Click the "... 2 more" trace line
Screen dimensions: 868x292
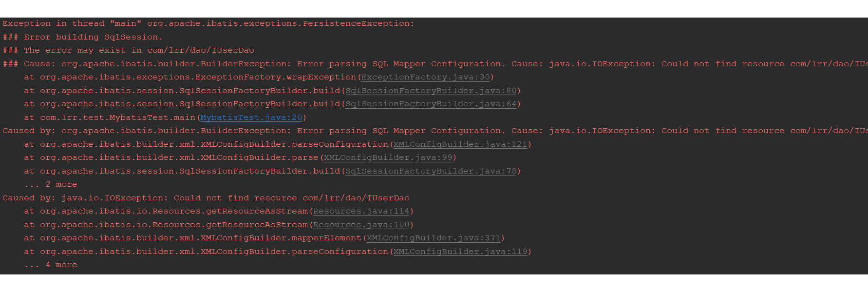click(x=51, y=184)
